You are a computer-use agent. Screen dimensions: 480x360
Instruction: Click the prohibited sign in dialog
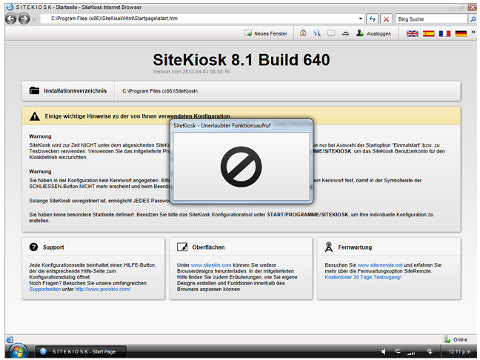[x=241, y=167]
